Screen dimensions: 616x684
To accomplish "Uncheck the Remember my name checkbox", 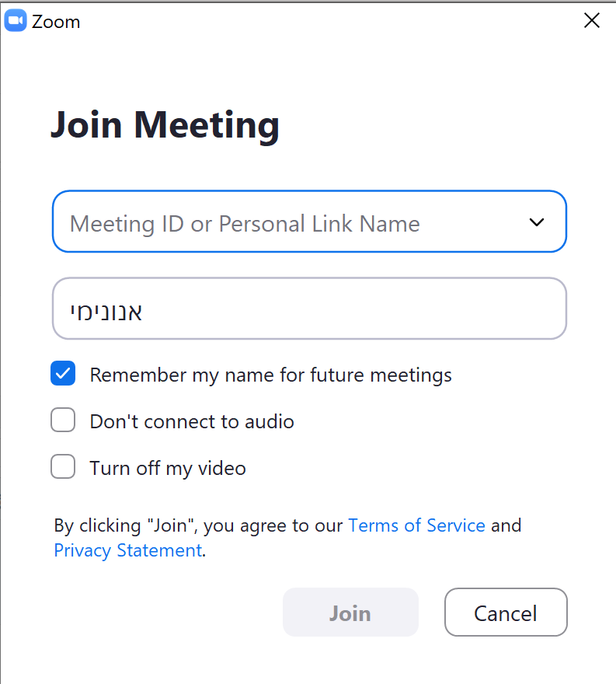I will [63, 375].
